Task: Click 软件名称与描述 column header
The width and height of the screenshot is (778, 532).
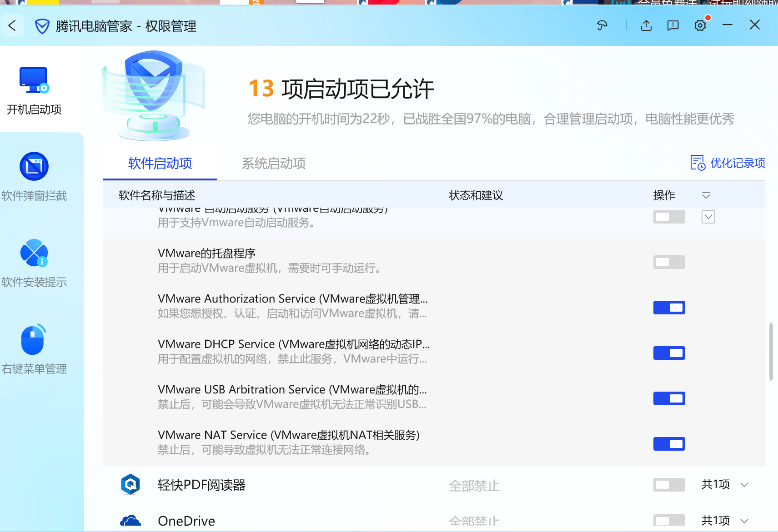Action: (157, 195)
